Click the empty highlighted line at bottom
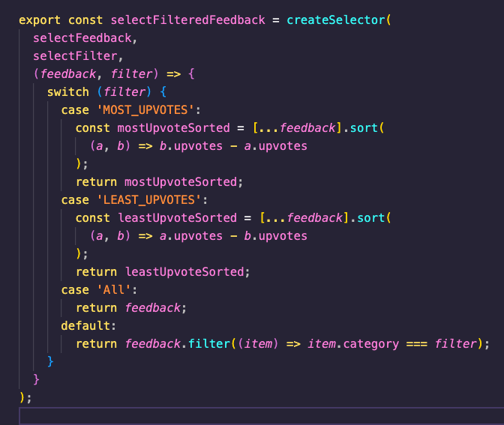The image size is (504, 425). 261,416
